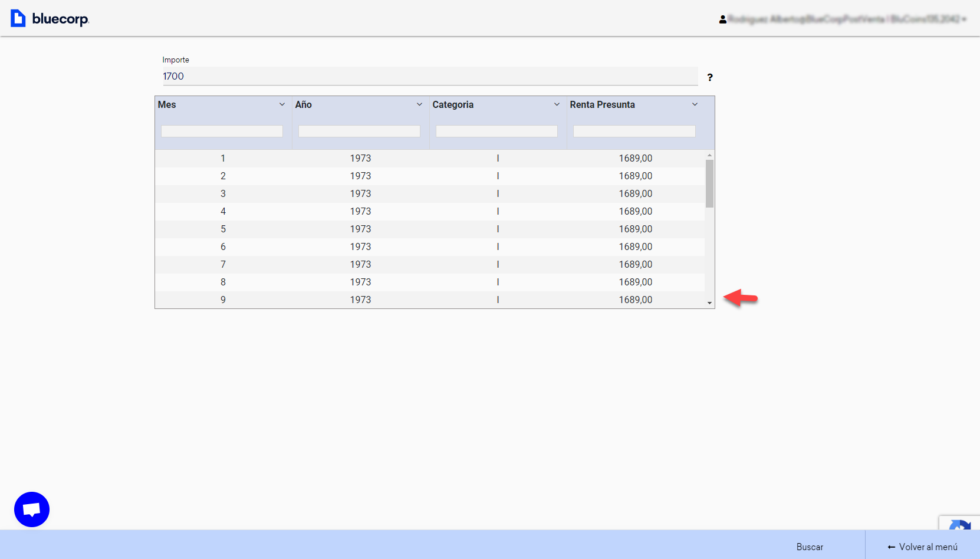The width and height of the screenshot is (980, 559).
Task: Click the table scrollbar up arrow
Action: coord(709,155)
